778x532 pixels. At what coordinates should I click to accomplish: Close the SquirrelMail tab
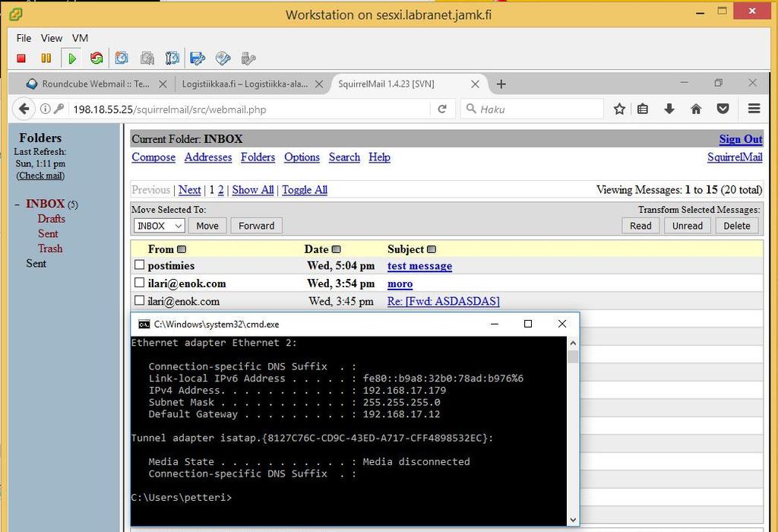click(475, 84)
